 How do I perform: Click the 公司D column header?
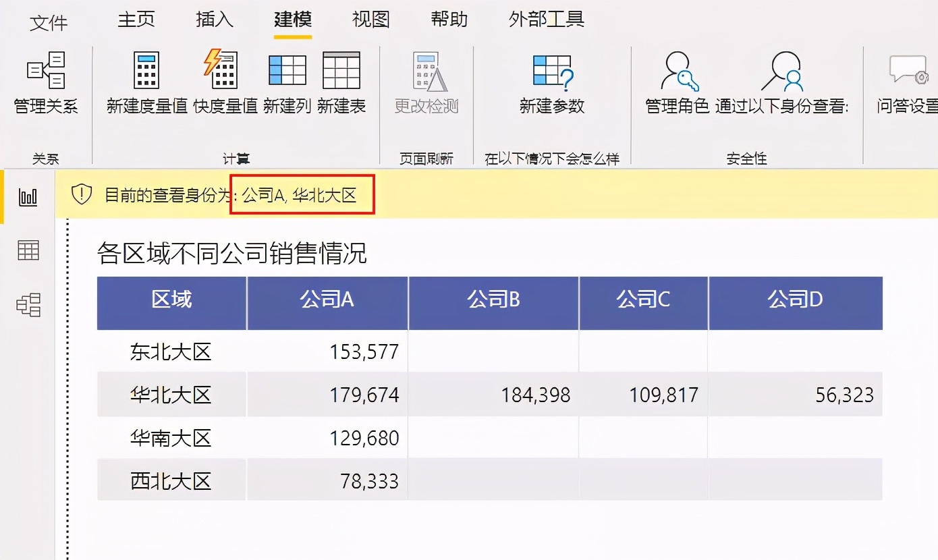point(796,303)
